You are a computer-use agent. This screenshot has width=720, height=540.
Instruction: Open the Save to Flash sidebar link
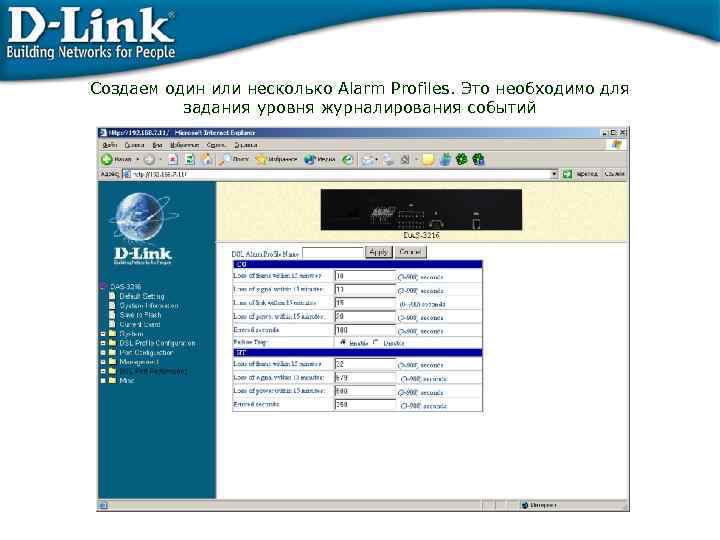pos(140,315)
